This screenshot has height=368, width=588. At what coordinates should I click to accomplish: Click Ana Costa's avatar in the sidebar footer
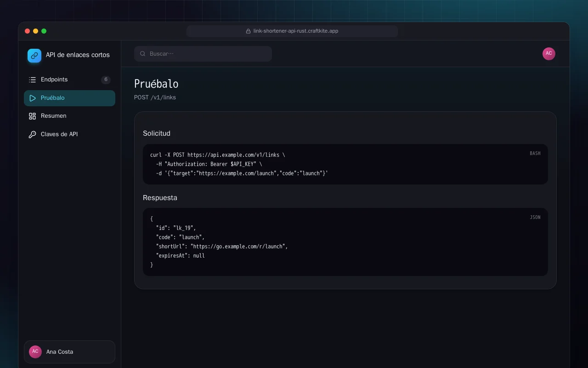[x=35, y=352]
